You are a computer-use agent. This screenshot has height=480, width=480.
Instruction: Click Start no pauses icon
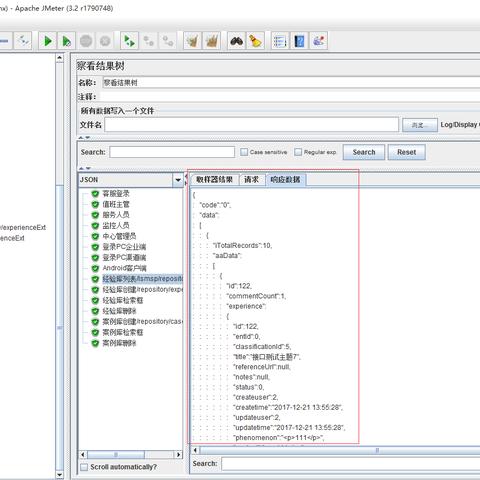pyautogui.click(x=66, y=41)
